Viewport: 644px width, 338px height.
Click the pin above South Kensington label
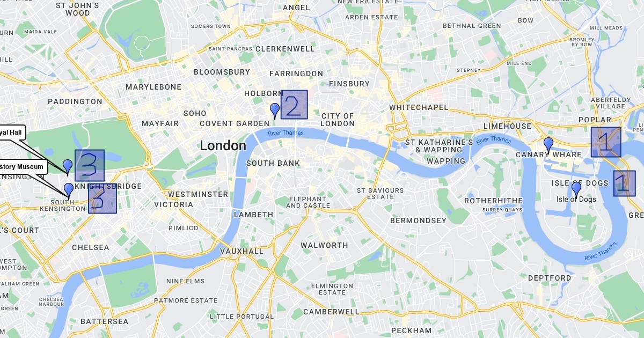(x=69, y=190)
